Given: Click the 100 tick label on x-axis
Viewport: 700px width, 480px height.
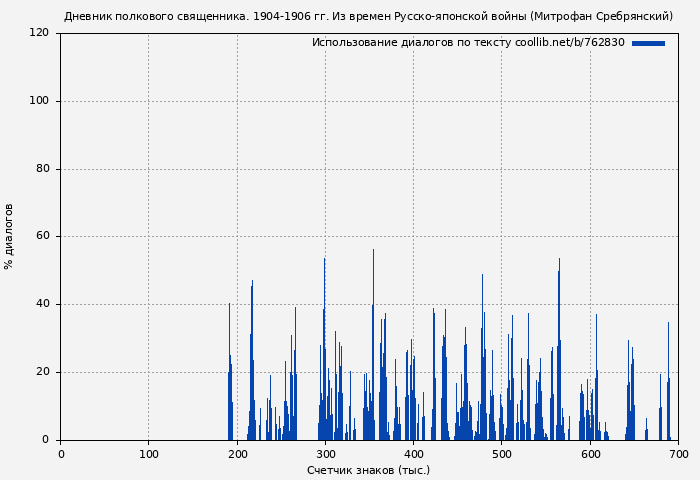Looking at the screenshot, I should coord(149,454).
